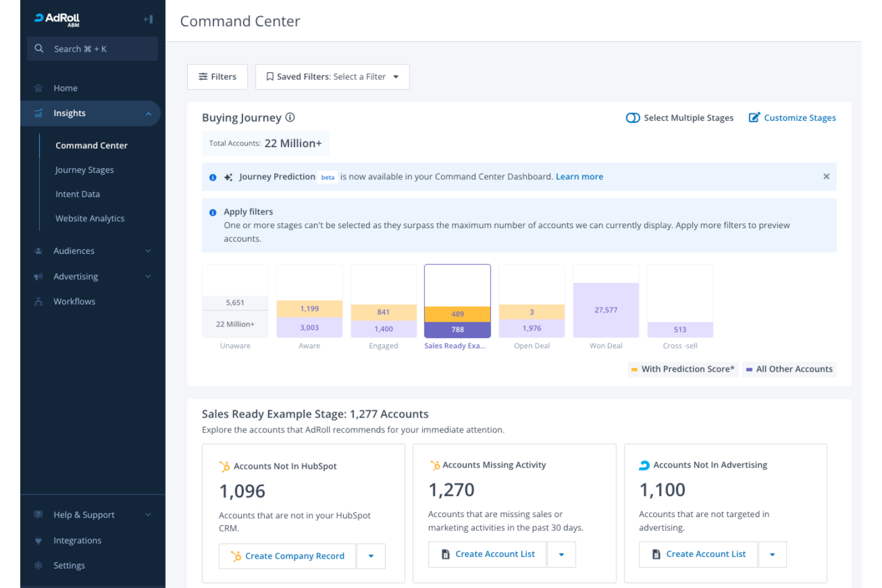
Task: Select the Won Deal stage bar
Action: click(x=605, y=309)
